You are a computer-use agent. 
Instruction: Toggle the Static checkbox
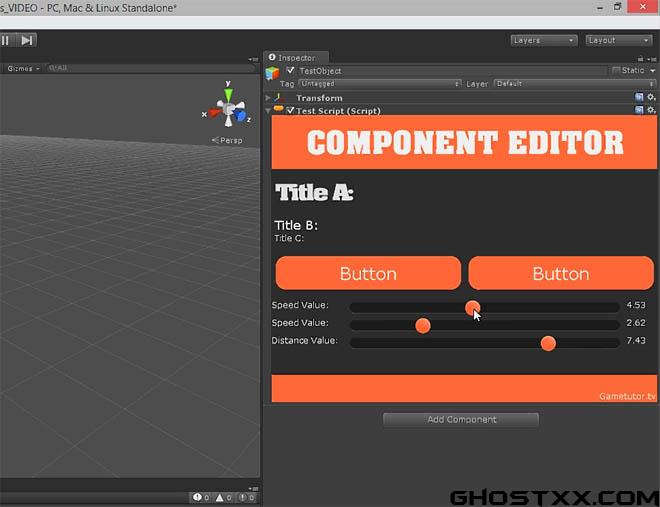point(616,70)
